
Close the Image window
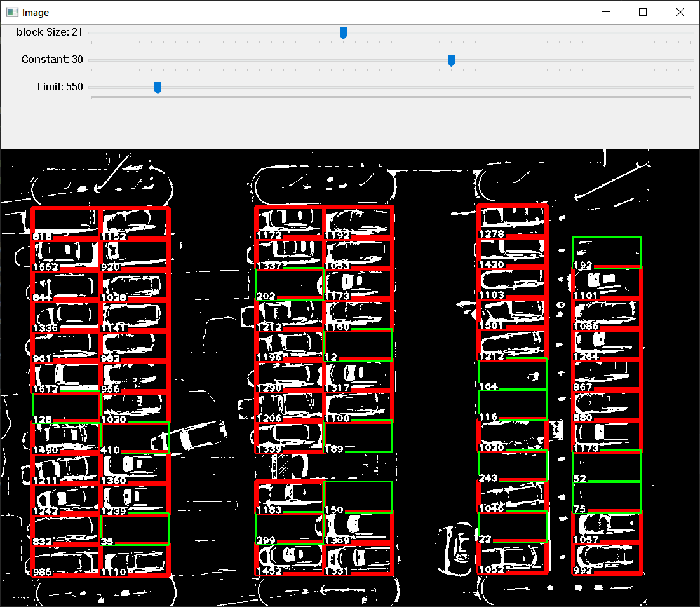click(x=680, y=12)
